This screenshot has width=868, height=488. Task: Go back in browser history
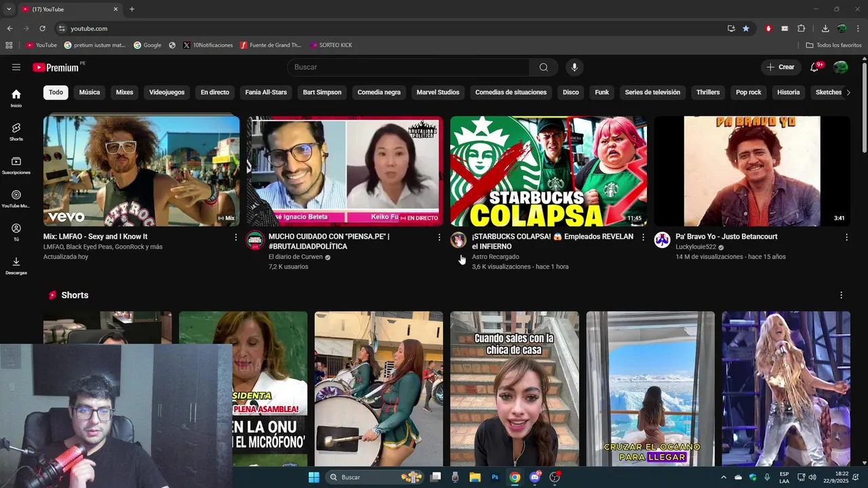point(9,28)
